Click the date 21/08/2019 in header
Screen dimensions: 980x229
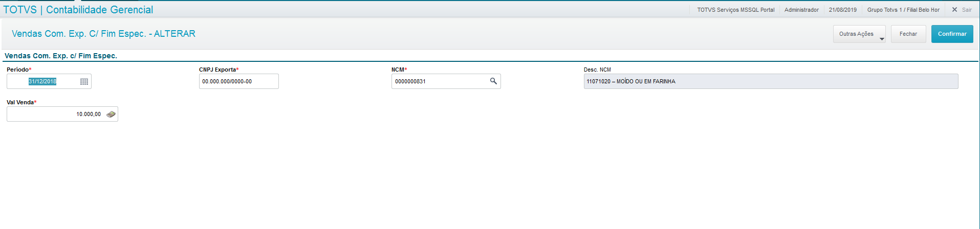(843, 10)
